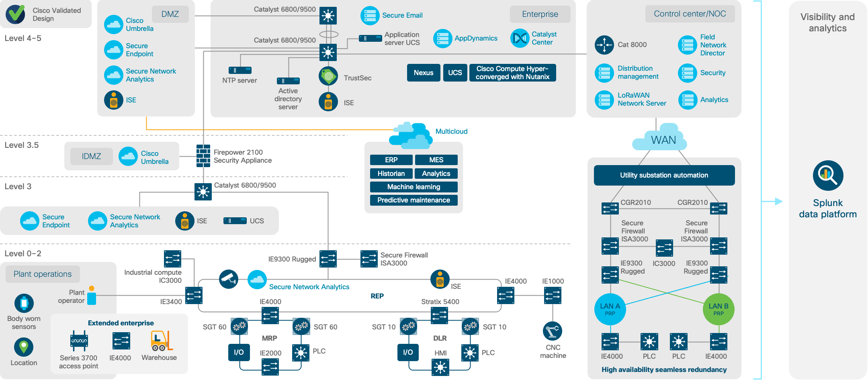Click the IC3000 icon in substation panel

tap(664, 248)
